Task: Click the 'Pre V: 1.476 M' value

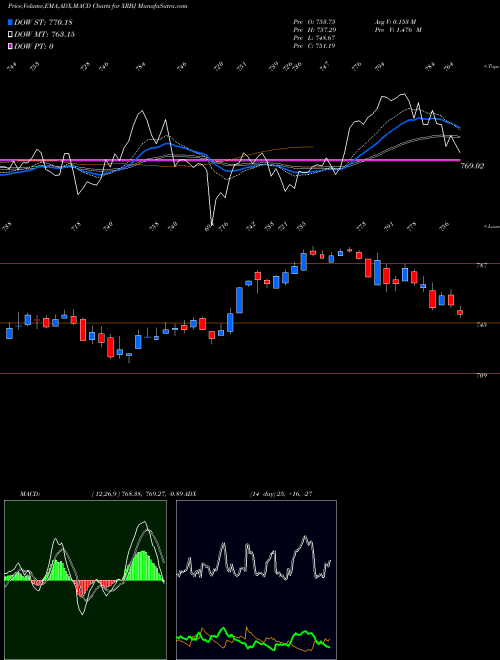Action: [398, 30]
